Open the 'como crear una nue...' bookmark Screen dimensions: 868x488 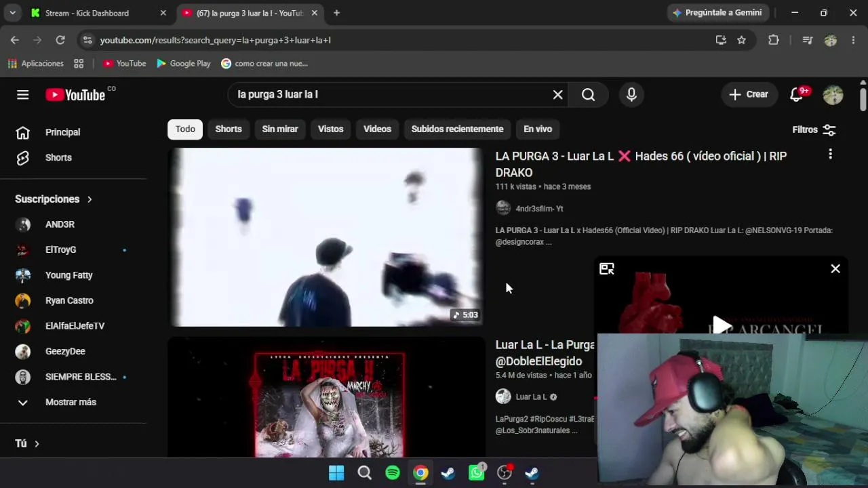[x=264, y=64]
